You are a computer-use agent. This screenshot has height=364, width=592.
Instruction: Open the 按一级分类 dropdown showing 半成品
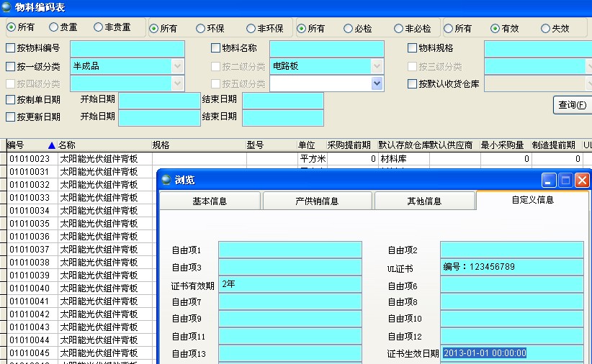[x=177, y=66]
